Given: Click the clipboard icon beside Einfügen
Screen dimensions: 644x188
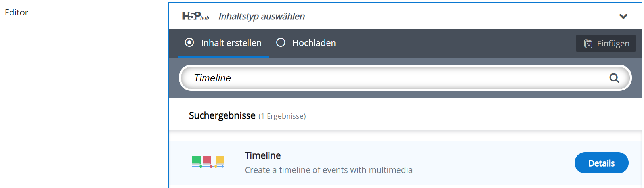Looking at the screenshot, I should point(588,44).
